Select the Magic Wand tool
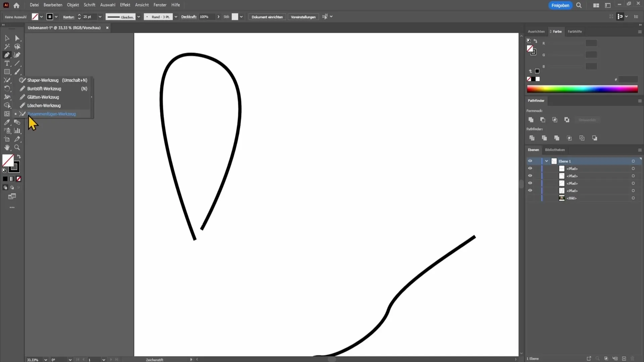This screenshot has width=644, height=362. point(7,47)
